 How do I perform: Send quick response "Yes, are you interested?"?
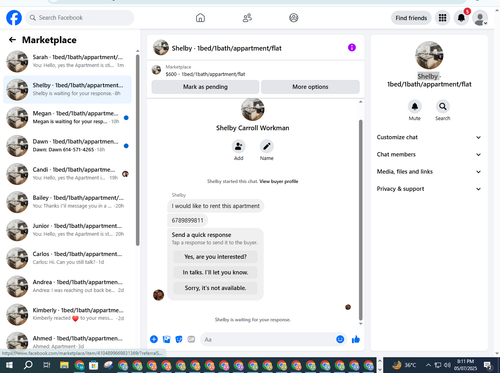(x=215, y=257)
